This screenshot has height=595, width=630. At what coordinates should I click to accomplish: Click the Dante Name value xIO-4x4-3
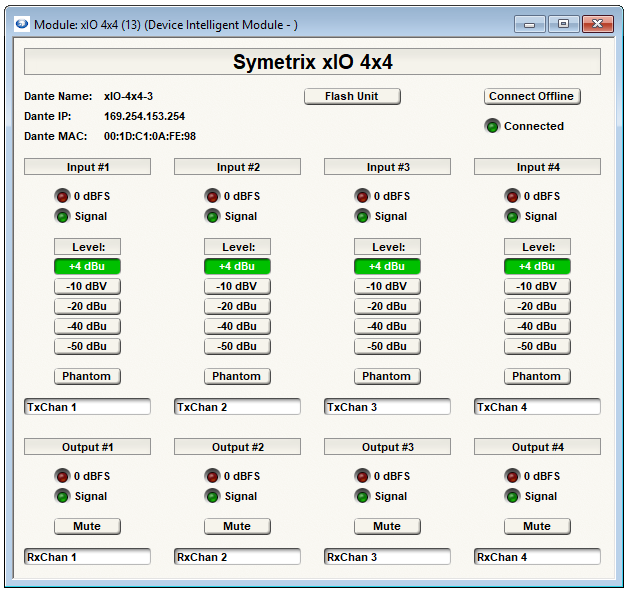128,96
